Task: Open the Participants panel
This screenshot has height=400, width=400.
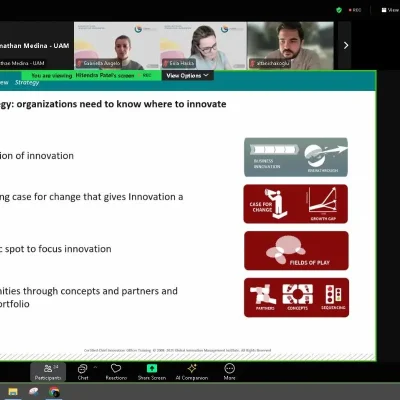Action: 48,372
